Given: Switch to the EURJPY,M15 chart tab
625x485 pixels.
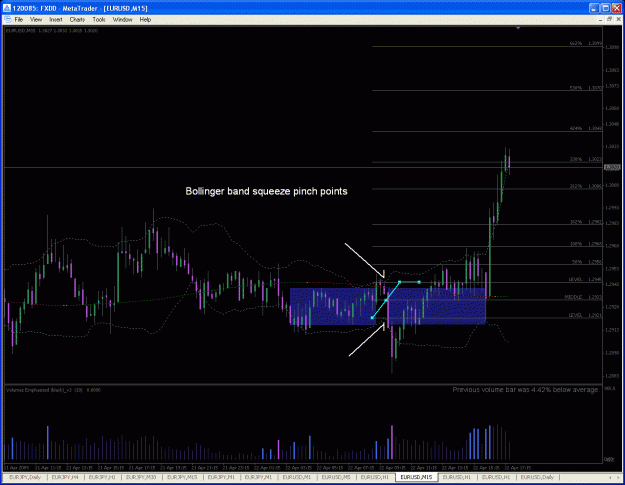Looking at the screenshot, I should (182, 477).
